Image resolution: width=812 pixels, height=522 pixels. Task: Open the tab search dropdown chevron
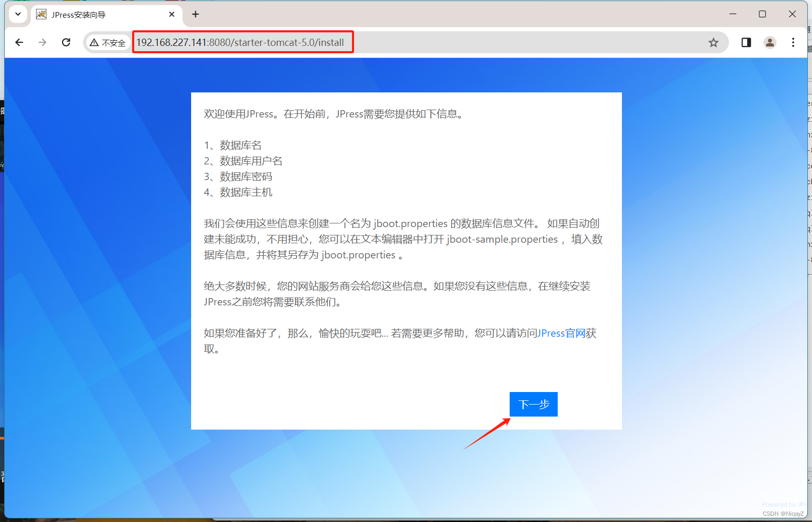pyautogui.click(x=18, y=14)
